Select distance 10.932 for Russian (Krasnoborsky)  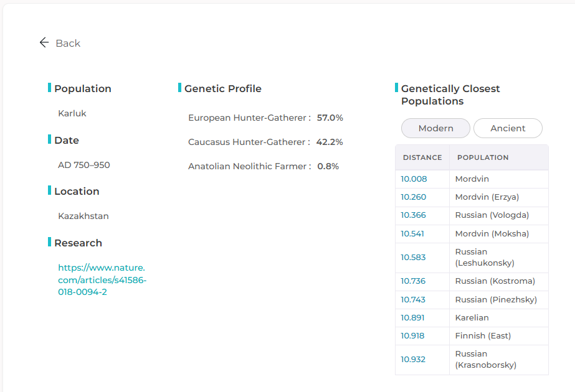pos(413,360)
